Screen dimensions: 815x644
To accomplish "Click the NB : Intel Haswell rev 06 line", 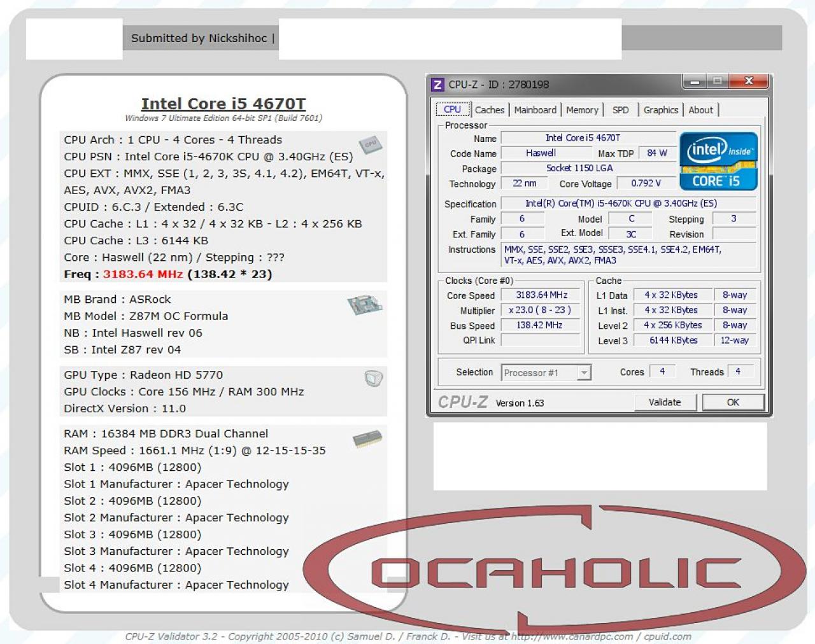I will [133, 333].
